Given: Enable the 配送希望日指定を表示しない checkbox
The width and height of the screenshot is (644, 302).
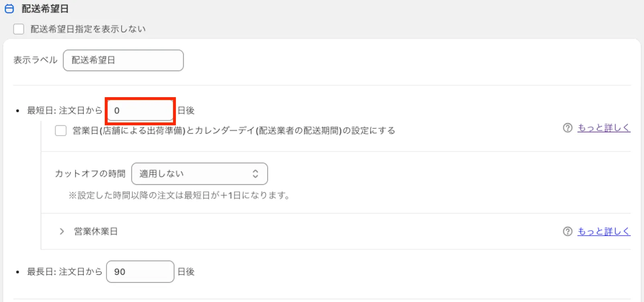Looking at the screenshot, I should click(19, 29).
